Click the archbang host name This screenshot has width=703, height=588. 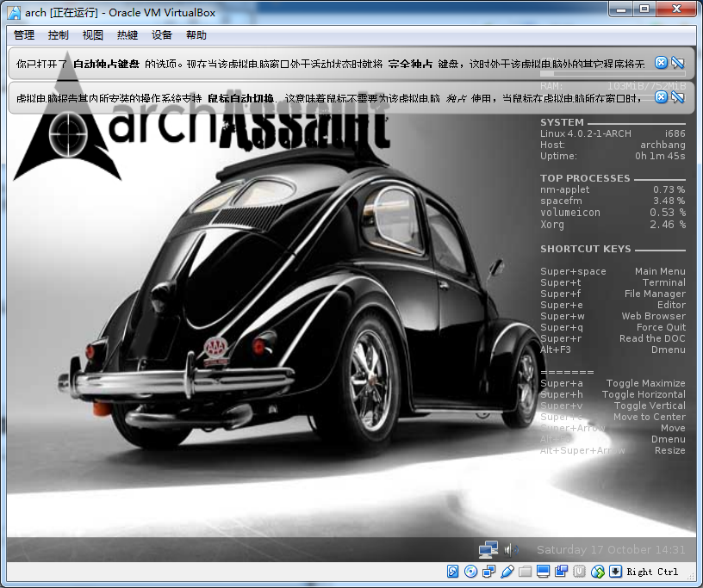click(663, 145)
